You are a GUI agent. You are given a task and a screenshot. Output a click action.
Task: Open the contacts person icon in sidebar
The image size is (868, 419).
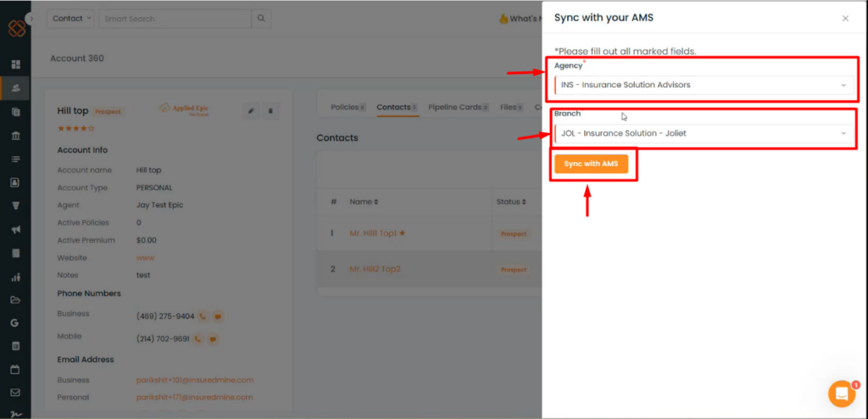[x=15, y=88]
